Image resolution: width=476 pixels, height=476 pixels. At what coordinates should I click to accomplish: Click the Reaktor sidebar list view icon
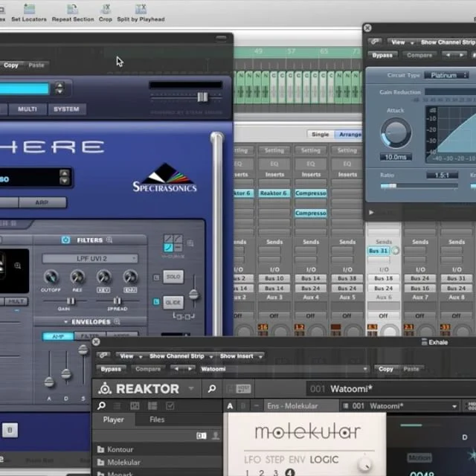pos(118,406)
